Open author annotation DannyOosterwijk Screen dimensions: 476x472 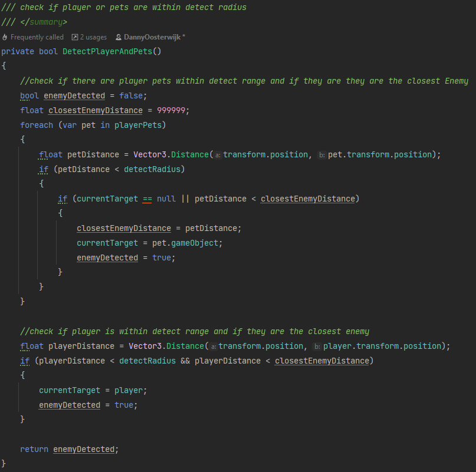(152, 37)
